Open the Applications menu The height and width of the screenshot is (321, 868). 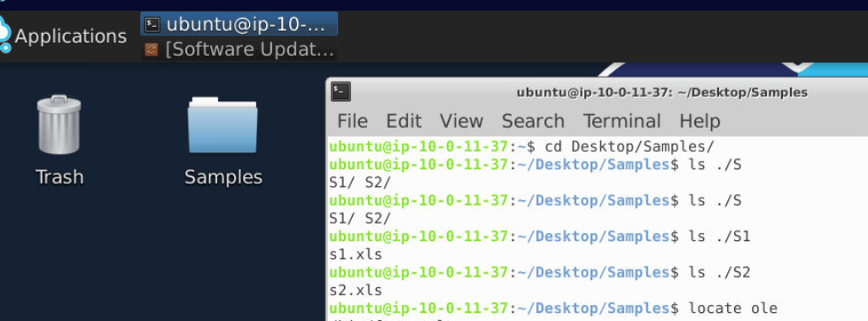[70, 36]
